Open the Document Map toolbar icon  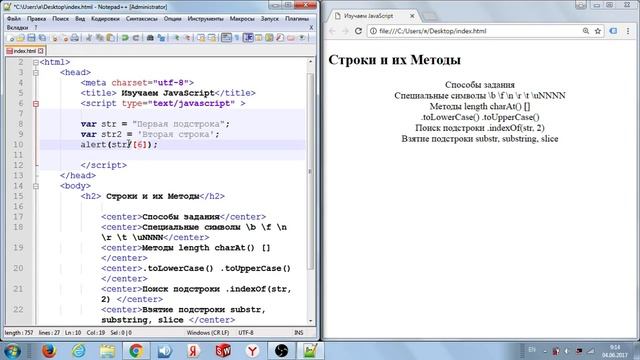point(269,38)
